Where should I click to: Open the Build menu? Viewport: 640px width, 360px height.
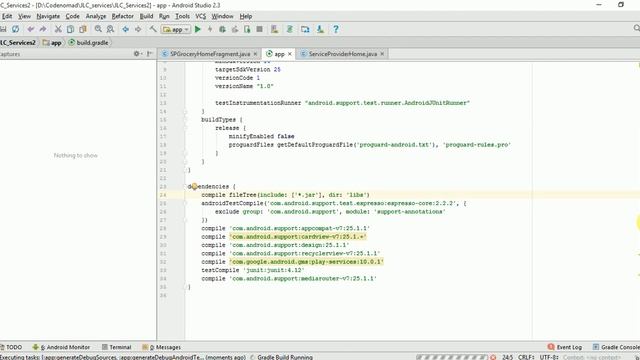(147, 16)
